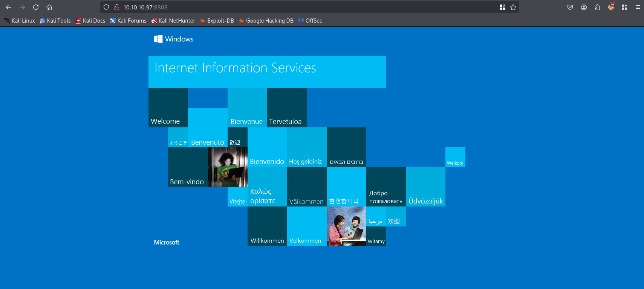This screenshot has height=289, width=644.
Task: Click the Καλώς ορίσατε tile
Action: 267,187
